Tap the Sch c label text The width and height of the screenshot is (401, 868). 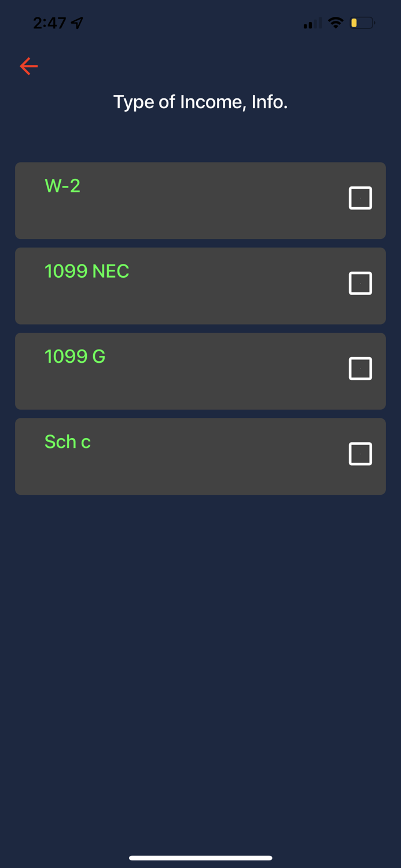click(x=68, y=442)
